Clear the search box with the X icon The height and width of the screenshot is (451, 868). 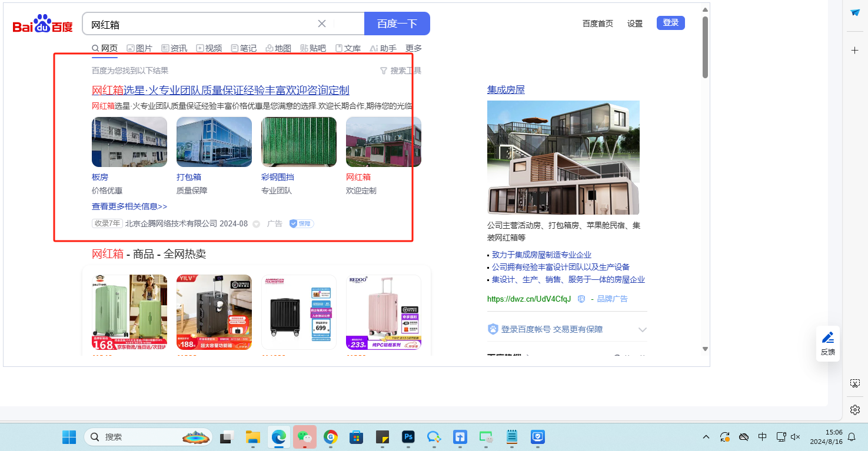[x=322, y=24]
